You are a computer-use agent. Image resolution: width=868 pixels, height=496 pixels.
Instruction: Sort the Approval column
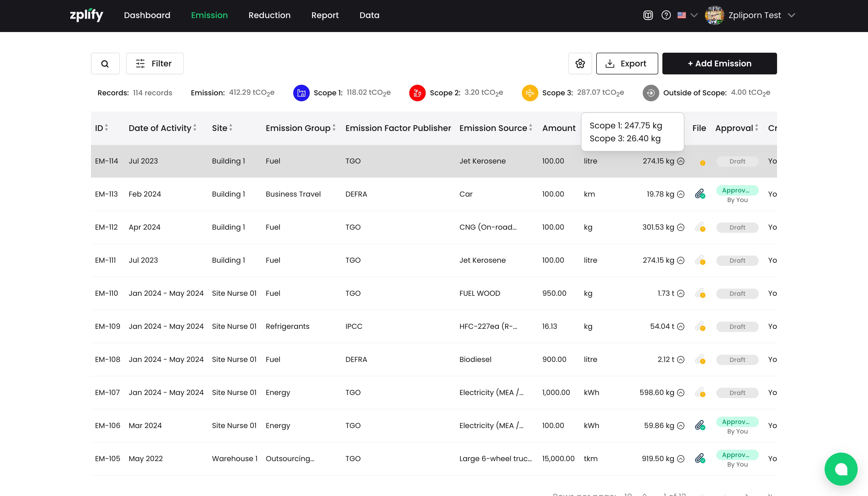[757, 128]
